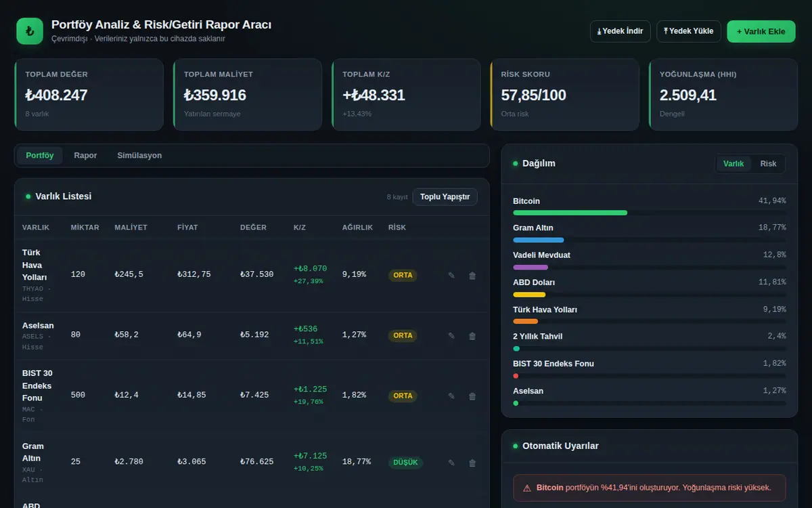This screenshot has height=508, width=812.
Task: Edit the BIST 30 Endeks Fonu row
Action: tap(451, 396)
